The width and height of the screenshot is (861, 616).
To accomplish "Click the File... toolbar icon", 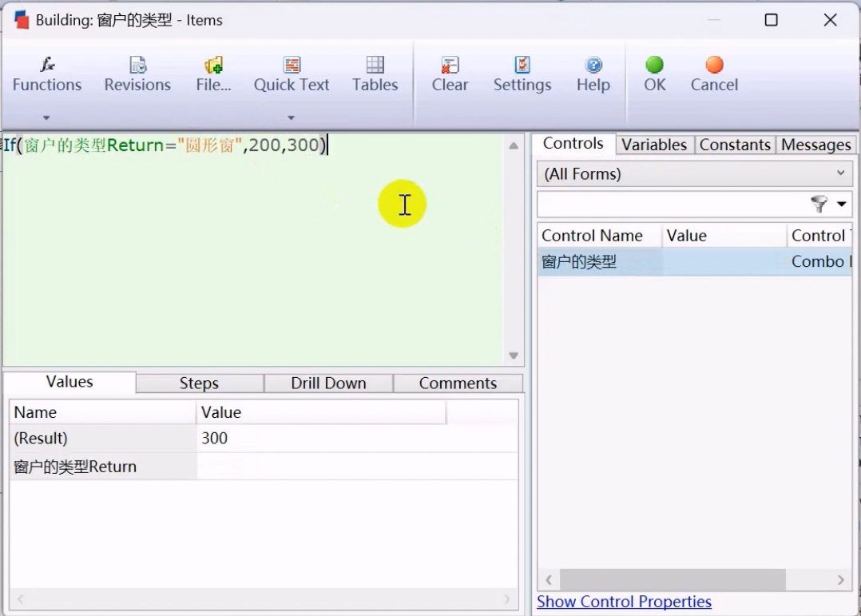I will (213, 66).
